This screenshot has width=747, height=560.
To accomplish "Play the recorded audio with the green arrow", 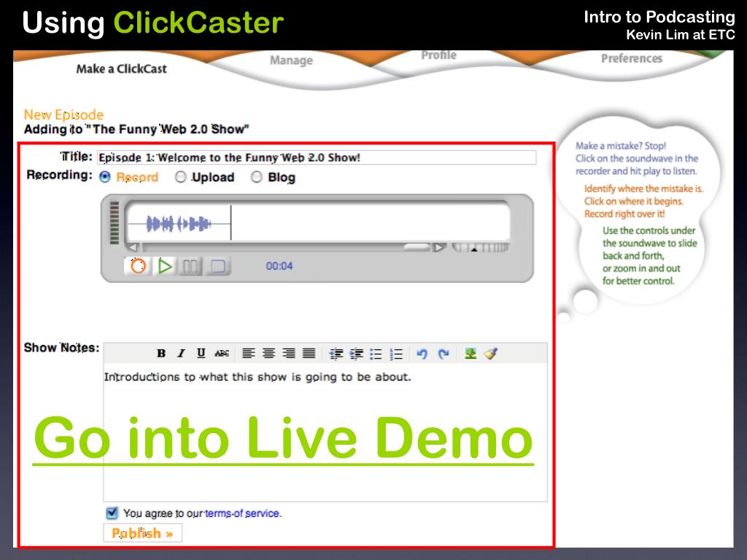I will click(x=165, y=265).
